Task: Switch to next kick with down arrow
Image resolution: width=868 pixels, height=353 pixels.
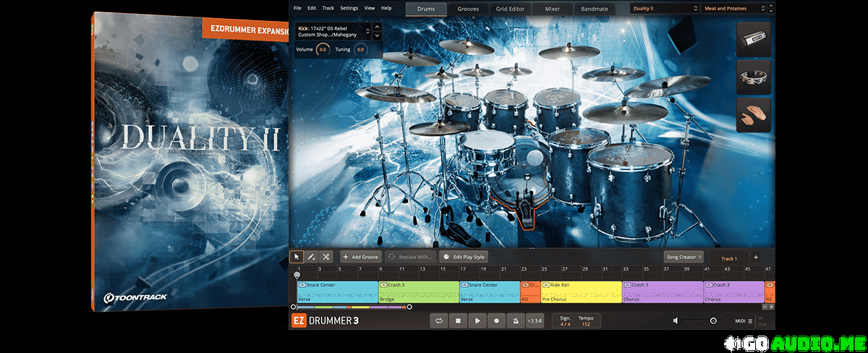Action: click(376, 36)
